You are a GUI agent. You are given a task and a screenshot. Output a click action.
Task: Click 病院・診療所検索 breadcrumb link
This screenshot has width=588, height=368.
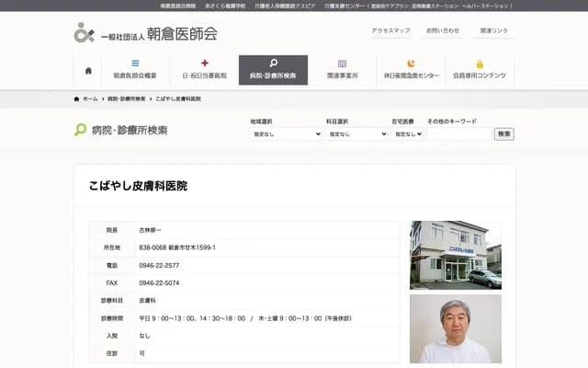click(127, 98)
